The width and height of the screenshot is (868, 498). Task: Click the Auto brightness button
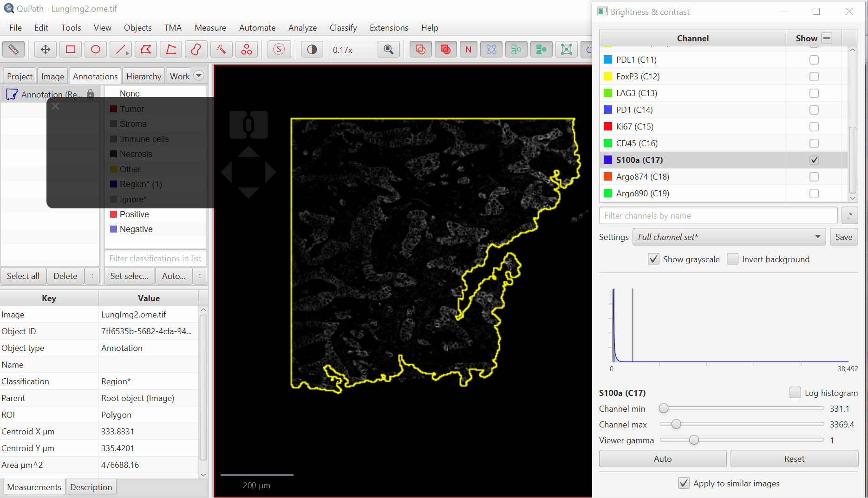click(x=662, y=459)
